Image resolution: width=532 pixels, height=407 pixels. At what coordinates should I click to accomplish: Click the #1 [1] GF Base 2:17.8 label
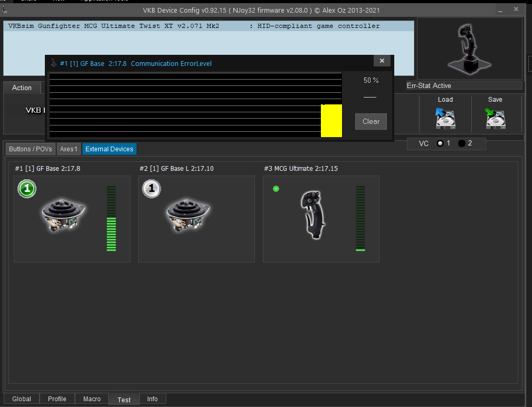pyautogui.click(x=47, y=168)
